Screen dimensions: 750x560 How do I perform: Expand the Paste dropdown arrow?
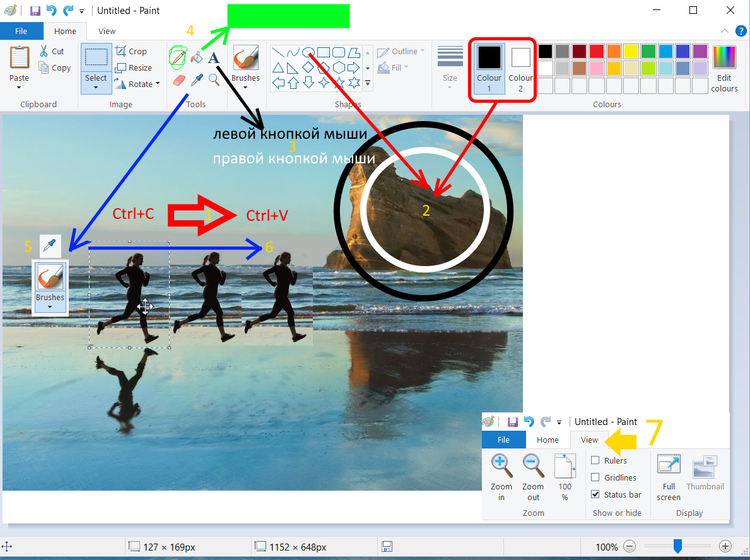[x=19, y=88]
